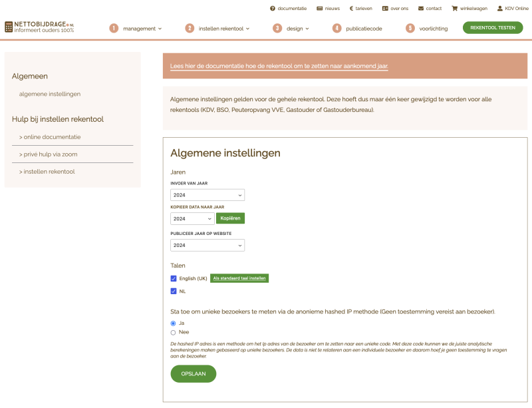Click the nieuws newspaper icon
532x408 pixels.
(x=320, y=9)
